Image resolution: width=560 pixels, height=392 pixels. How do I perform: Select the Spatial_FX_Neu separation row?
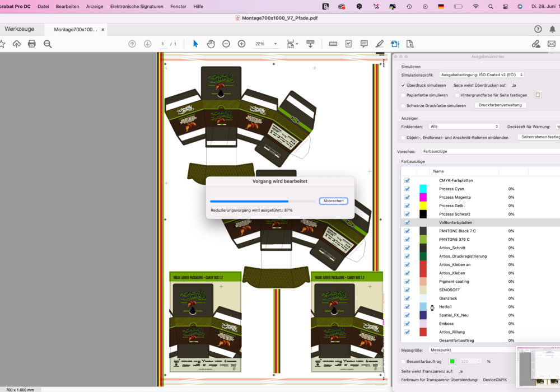(480, 315)
